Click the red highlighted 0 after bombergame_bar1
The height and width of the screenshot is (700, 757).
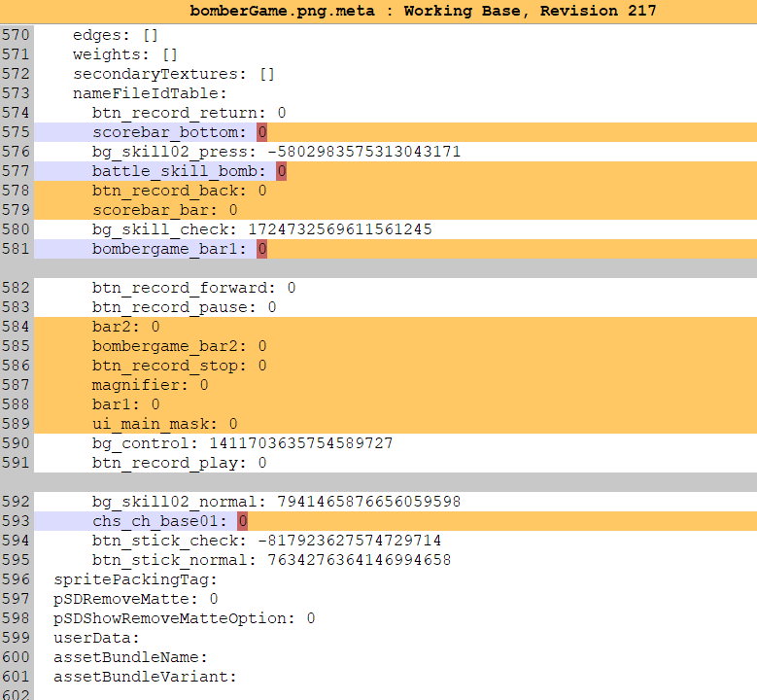pyautogui.click(x=261, y=249)
